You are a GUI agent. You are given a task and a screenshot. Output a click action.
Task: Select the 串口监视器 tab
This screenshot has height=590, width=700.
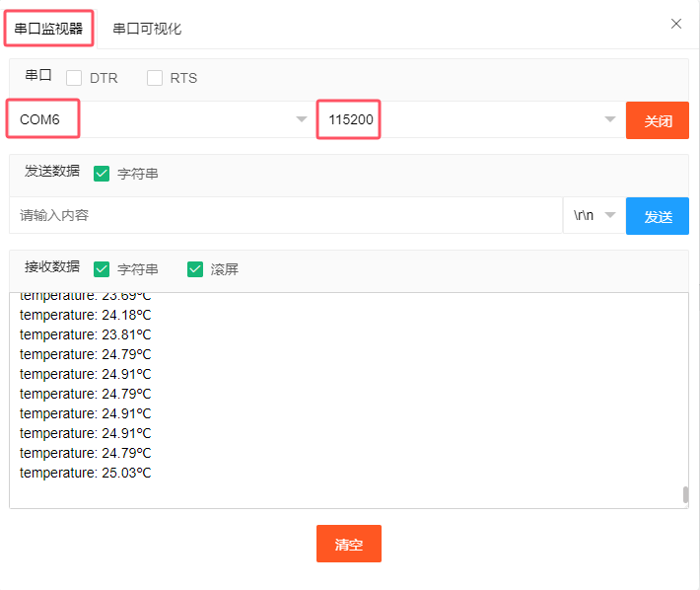click(49, 29)
